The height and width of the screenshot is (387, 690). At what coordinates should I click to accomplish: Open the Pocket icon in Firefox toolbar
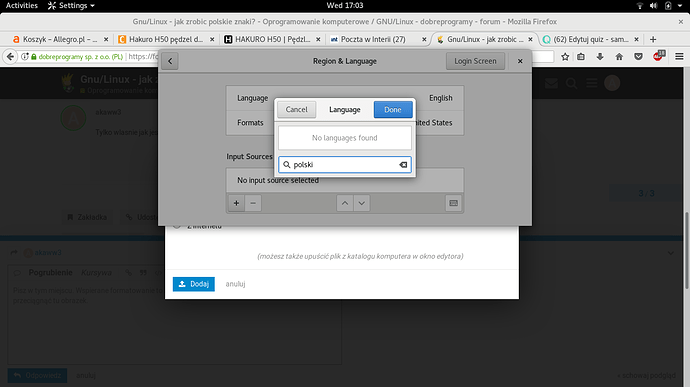click(x=638, y=56)
